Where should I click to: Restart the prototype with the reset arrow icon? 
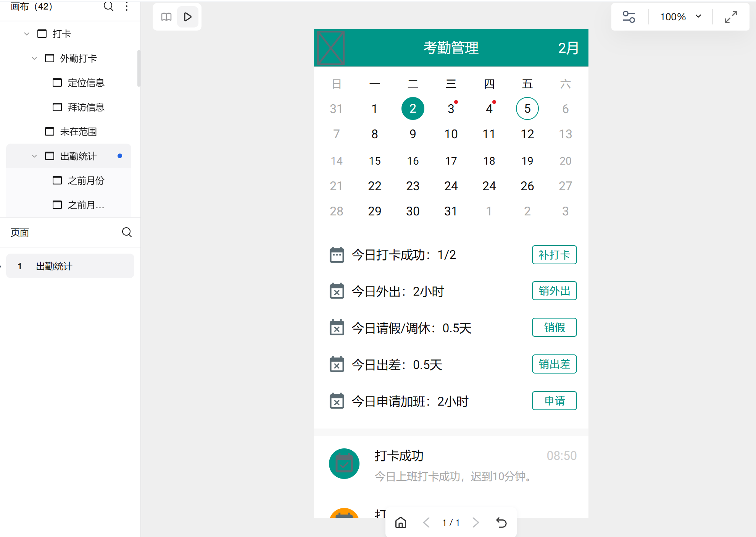501,522
